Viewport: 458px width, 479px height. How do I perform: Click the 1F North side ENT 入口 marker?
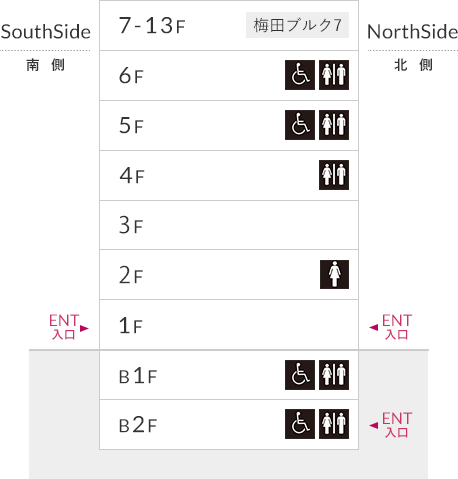point(391,327)
